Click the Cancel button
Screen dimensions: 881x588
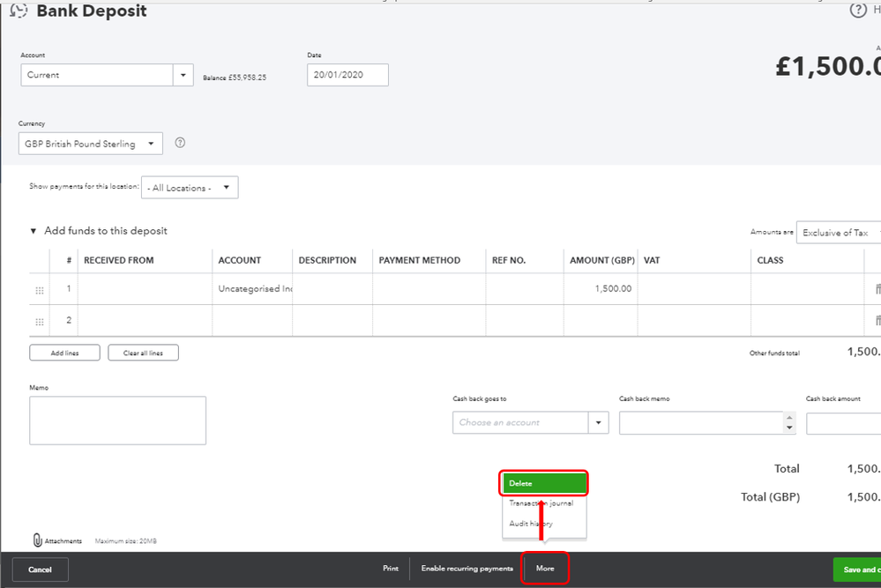click(40, 569)
